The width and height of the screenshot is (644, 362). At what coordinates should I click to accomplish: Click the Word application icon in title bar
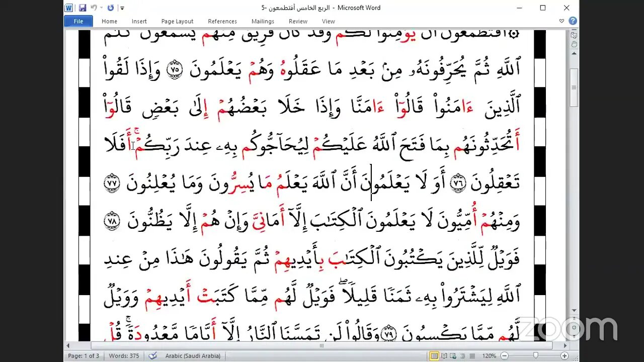coord(69,8)
